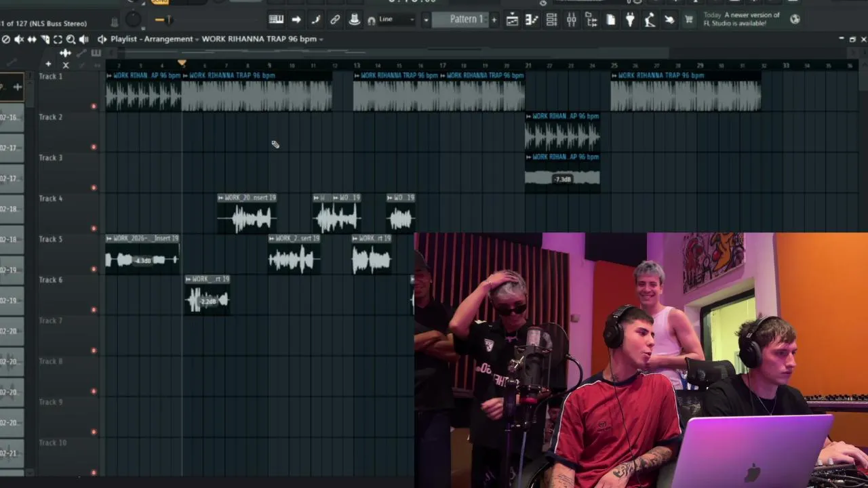Viewport: 868px width, 488px height.
Task: Open the Playlist view icon
Action: (513, 20)
